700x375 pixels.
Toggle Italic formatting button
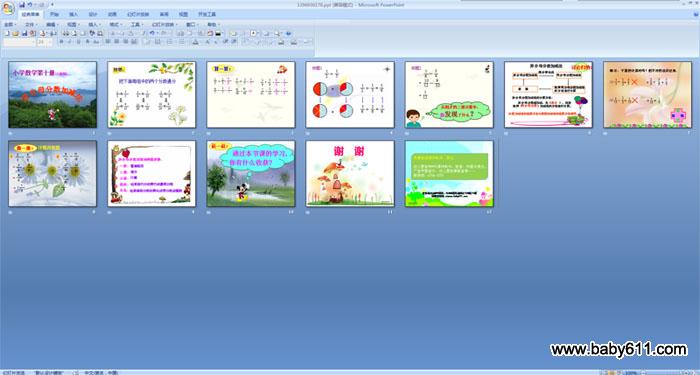pos(70,42)
